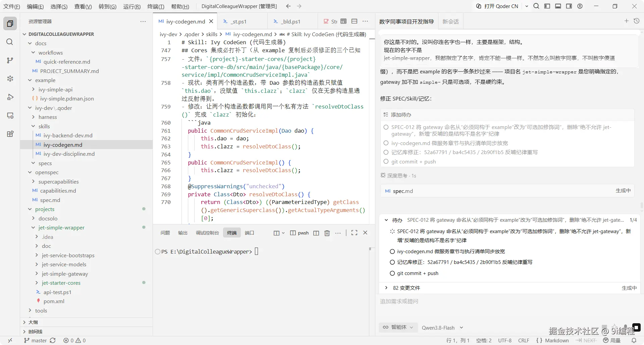Open chat history clock icon
Image resolution: width=644 pixels, height=345 pixels.
pos(636,21)
